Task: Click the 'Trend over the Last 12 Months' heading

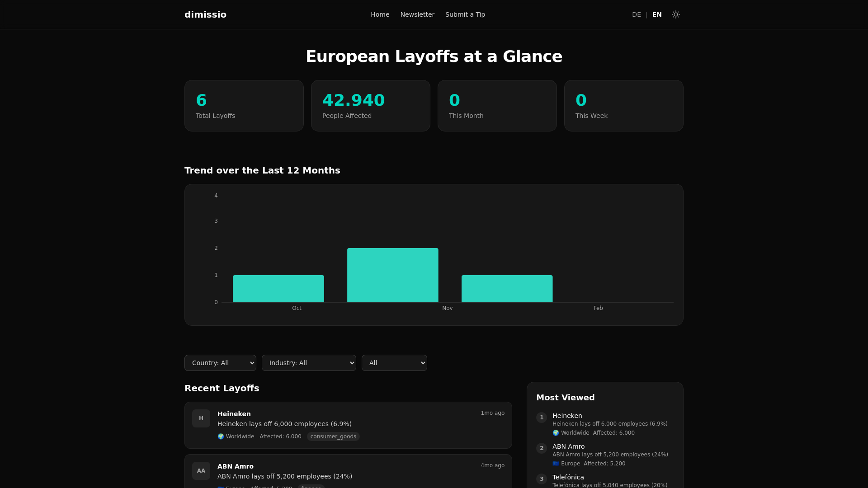Action: (262, 170)
